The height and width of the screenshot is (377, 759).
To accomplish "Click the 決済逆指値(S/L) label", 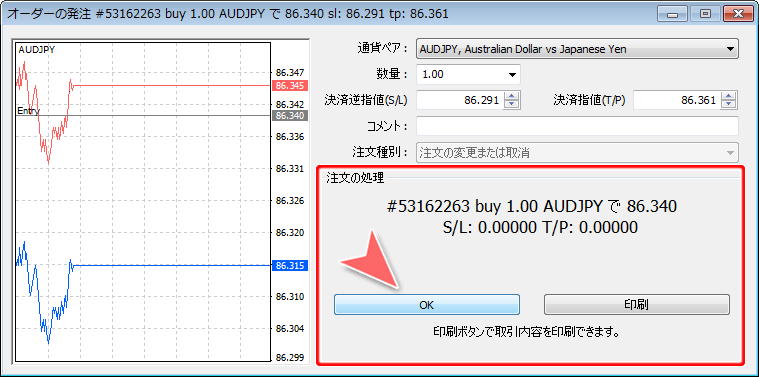I will [x=366, y=101].
